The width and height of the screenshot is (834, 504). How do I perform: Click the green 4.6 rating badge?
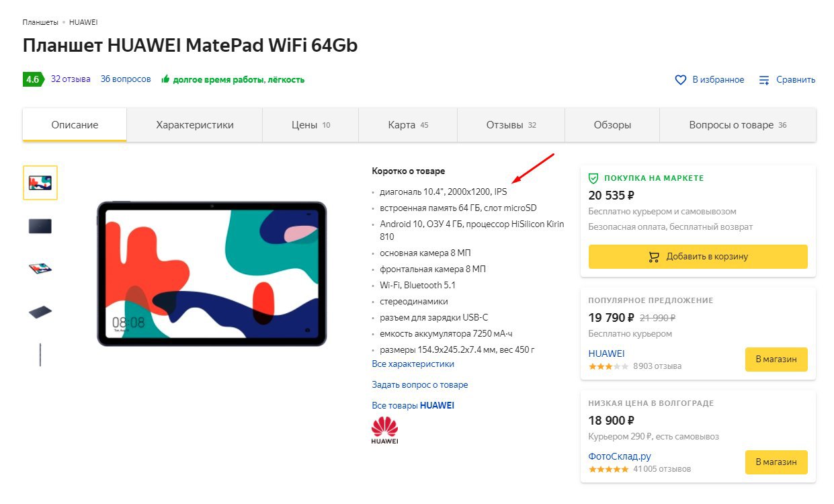[x=33, y=79]
